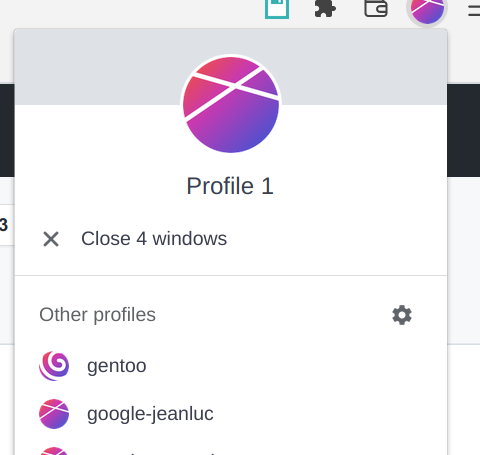
Task: Click the X icon beside Close 4 windows
Action: pos(51,239)
